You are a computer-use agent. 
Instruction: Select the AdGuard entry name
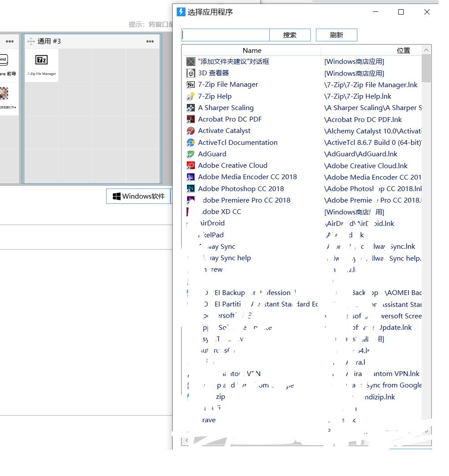click(x=212, y=154)
